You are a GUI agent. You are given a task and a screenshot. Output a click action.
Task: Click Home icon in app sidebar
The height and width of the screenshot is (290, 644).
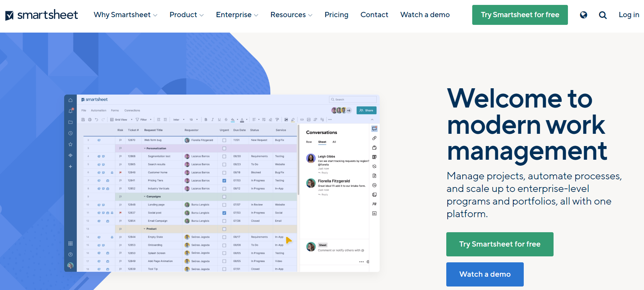pyautogui.click(x=70, y=100)
